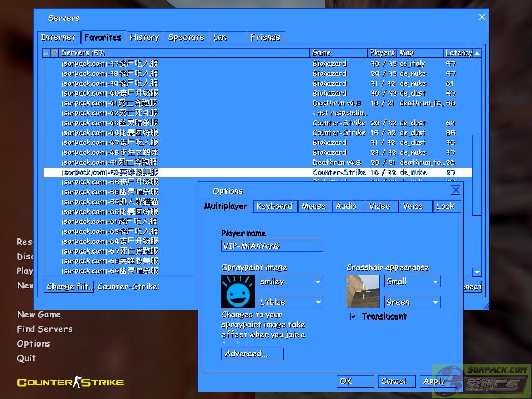
Task: Select the sorpack.com-67 server row
Action: [x=121, y=251]
